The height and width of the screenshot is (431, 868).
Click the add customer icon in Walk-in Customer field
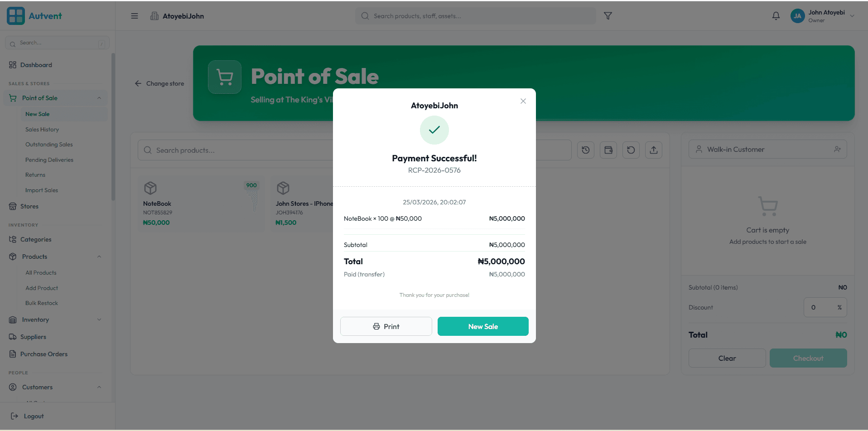[837, 149]
